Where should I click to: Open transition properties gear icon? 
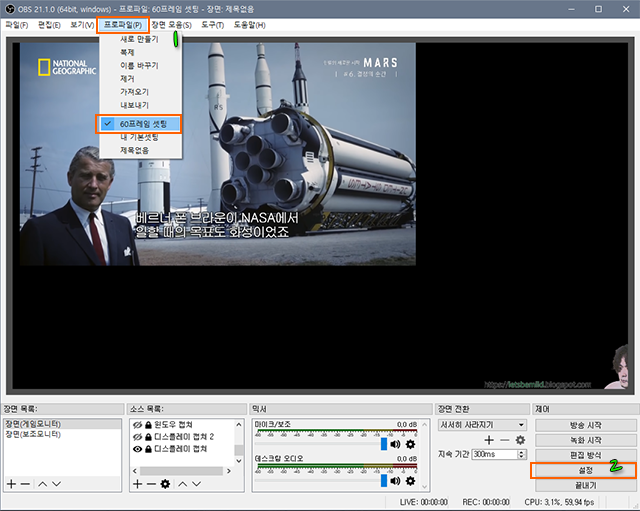click(x=520, y=440)
